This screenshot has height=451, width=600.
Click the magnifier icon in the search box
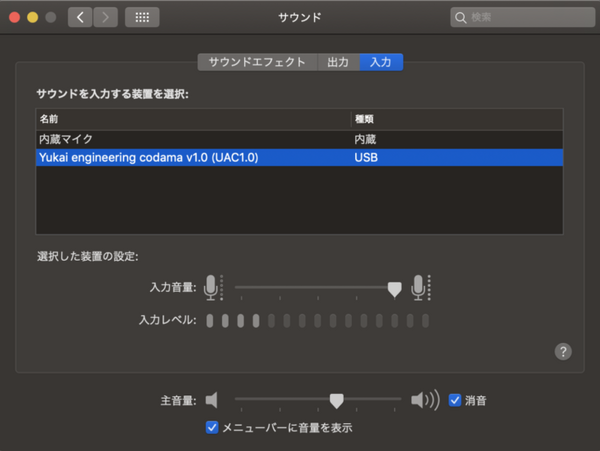pyautogui.click(x=460, y=17)
